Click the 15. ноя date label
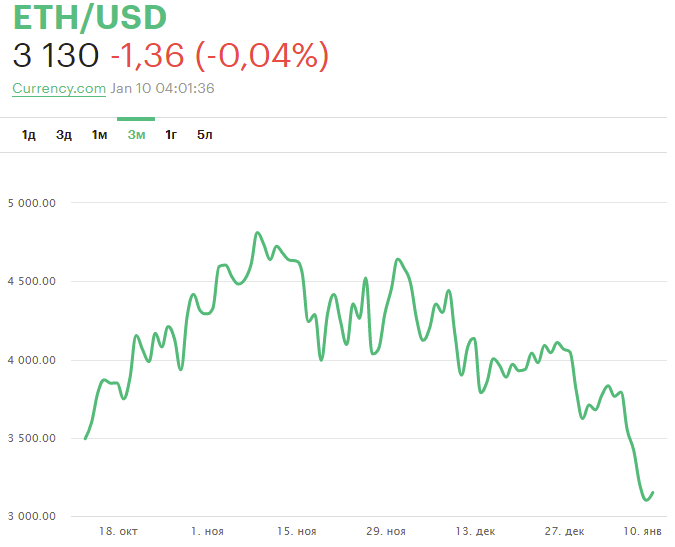The image size is (675, 547). point(297,531)
